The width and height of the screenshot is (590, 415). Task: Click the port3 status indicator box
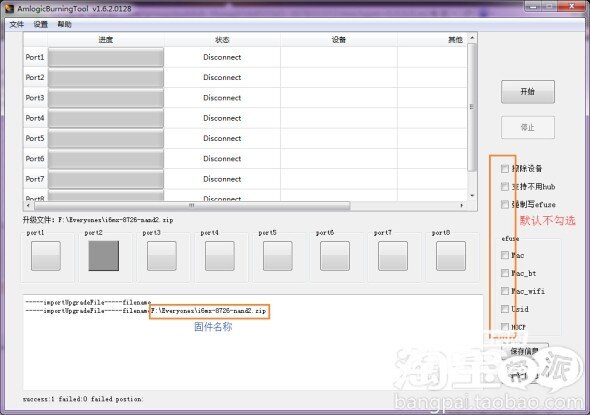pos(162,256)
